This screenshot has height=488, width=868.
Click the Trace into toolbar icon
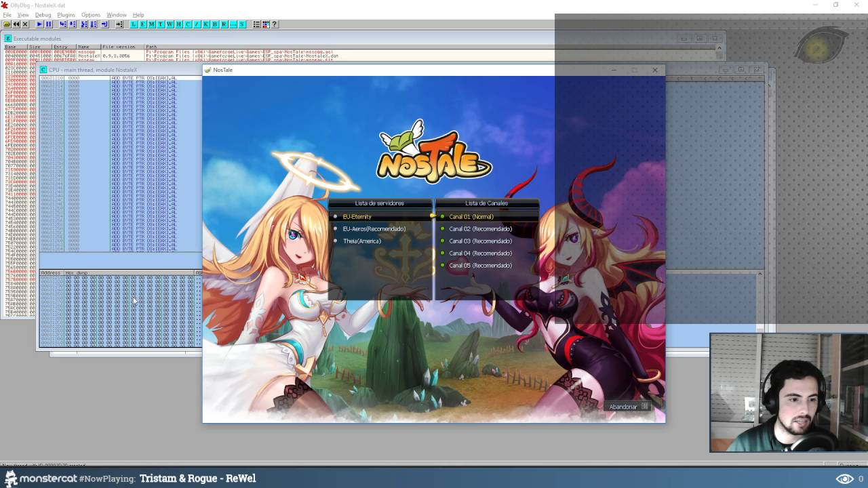84,24
